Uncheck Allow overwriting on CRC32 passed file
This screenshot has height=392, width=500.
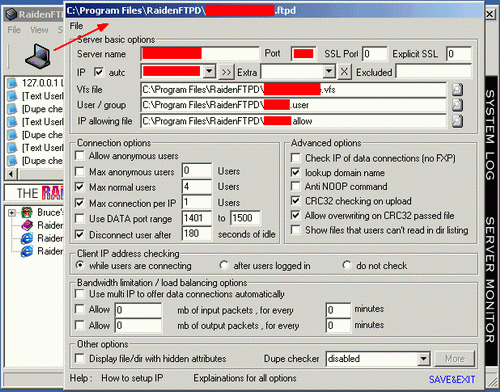295,215
